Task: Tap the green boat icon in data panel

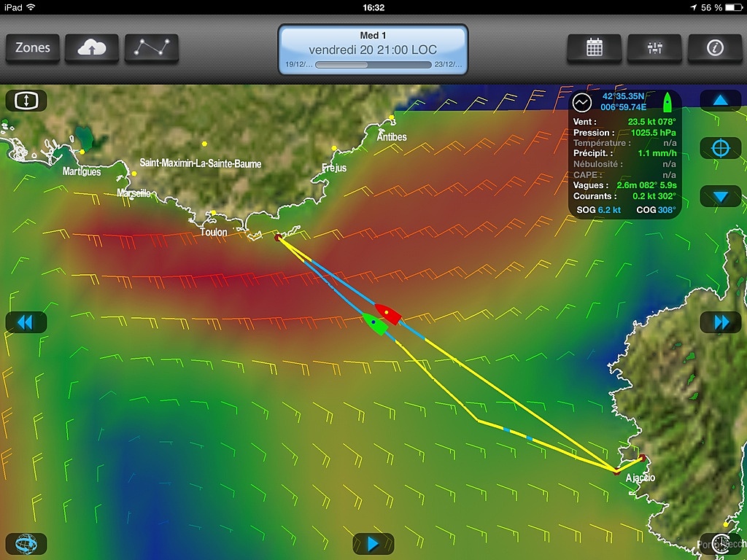Action: [x=667, y=102]
